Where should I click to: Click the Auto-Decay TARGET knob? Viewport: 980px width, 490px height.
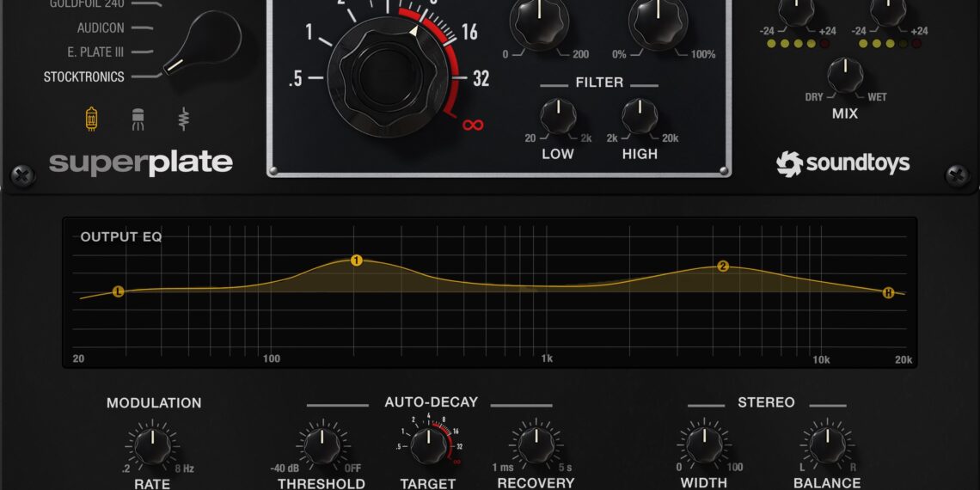(429, 445)
